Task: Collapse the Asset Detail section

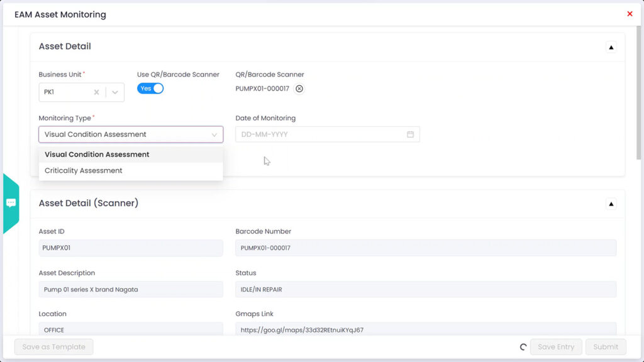Action: [x=611, y=47]
